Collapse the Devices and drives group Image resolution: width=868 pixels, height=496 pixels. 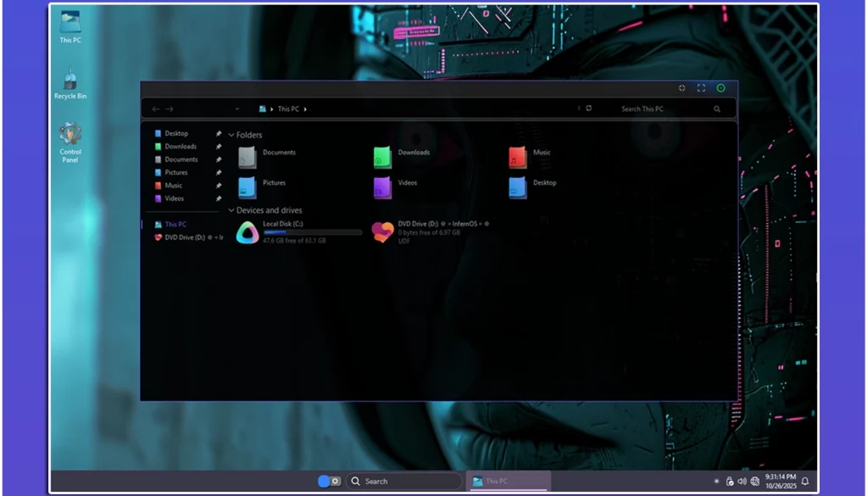pos(231,210)
